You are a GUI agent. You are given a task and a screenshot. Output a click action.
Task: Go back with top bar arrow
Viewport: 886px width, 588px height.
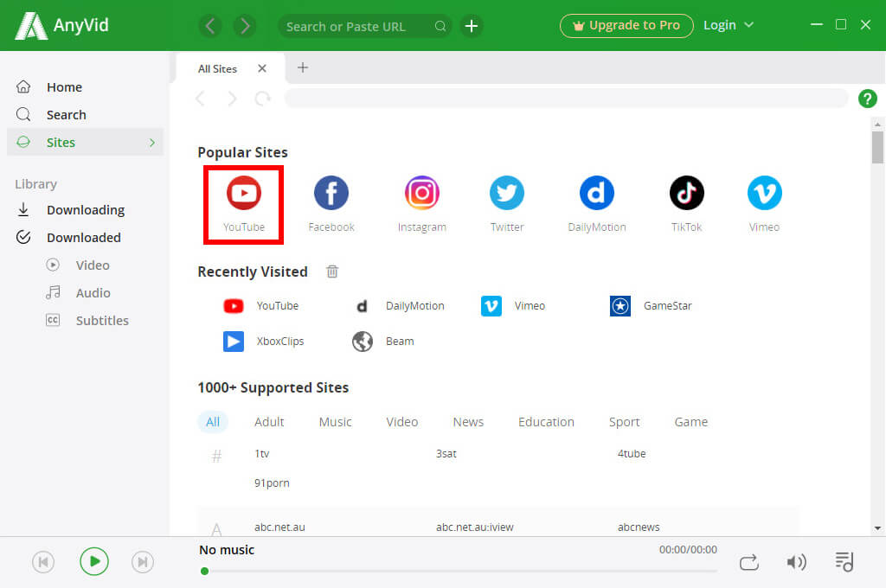210,26
